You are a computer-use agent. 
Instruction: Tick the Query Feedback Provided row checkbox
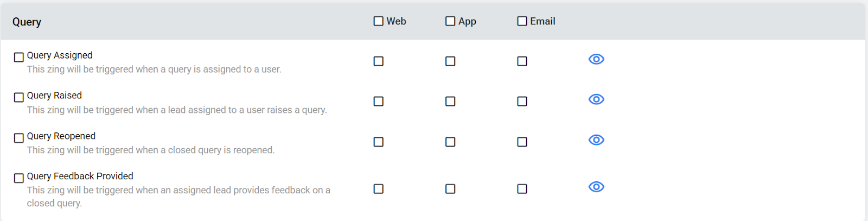pyautogui.click(x=19, y=178)
